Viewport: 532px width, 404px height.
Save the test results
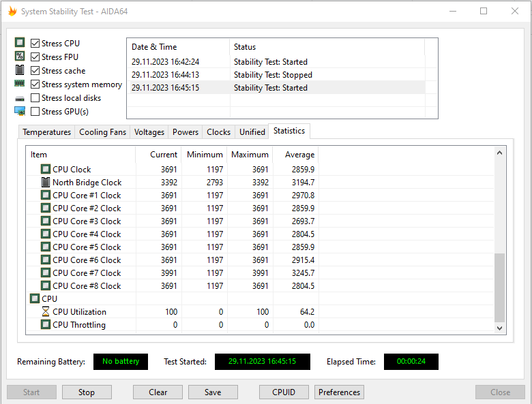coord(213,392)
